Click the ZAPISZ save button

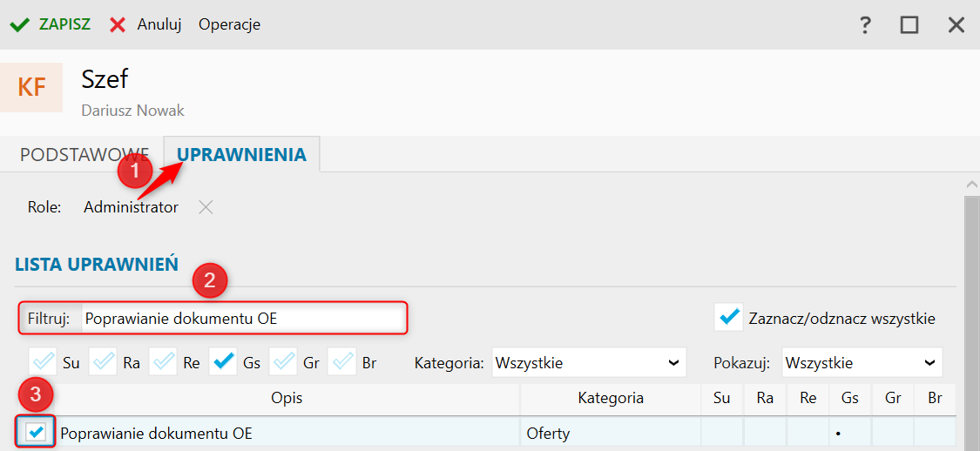(50, 25)
